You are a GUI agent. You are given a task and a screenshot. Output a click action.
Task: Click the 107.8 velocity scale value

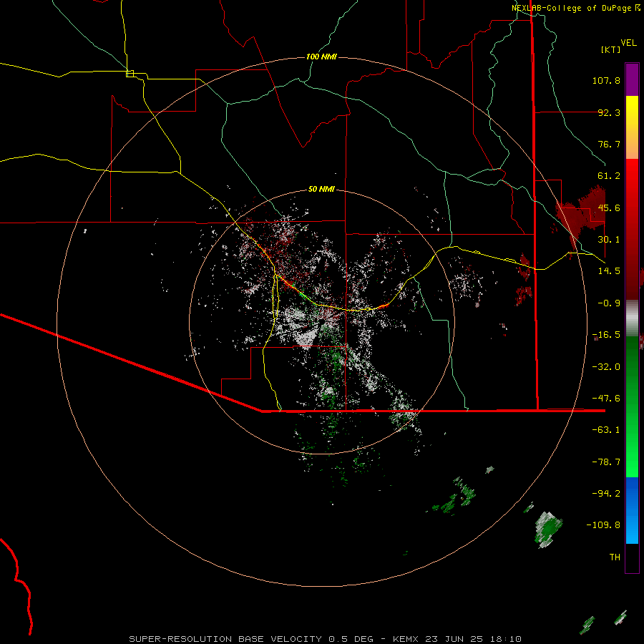pos(606,80)
